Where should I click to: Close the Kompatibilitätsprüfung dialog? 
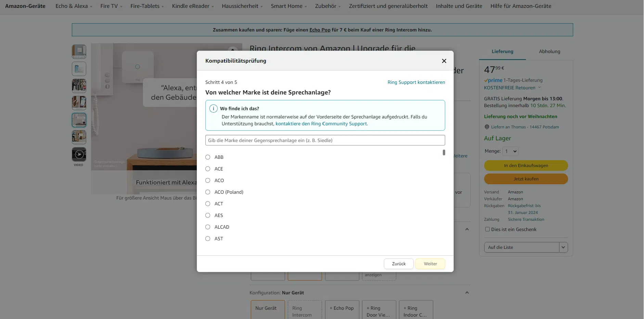[444, 61]
